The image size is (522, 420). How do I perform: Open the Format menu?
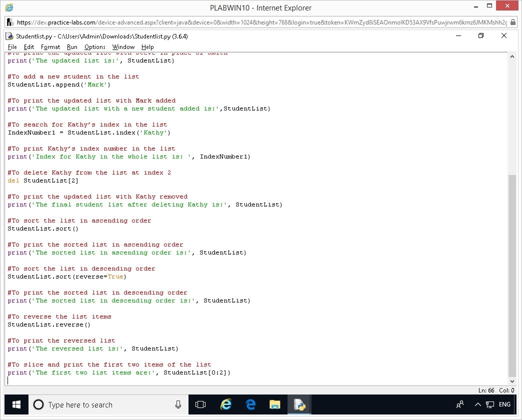[50, 47]
